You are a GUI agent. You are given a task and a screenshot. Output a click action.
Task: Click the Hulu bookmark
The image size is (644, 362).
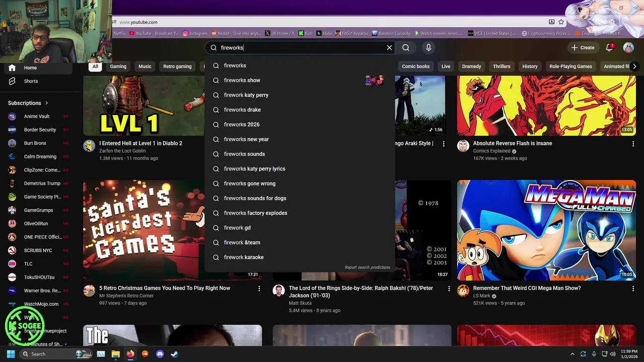[324, 34]
